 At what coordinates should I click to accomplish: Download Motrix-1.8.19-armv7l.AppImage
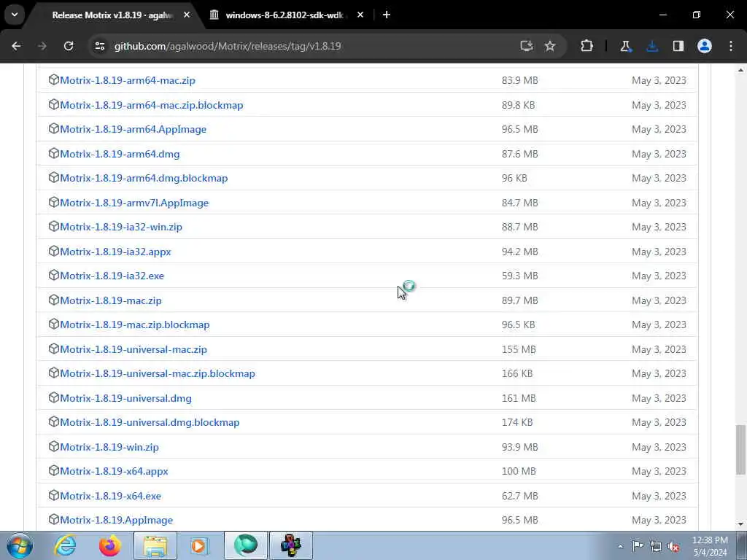(x=134, y=203)
